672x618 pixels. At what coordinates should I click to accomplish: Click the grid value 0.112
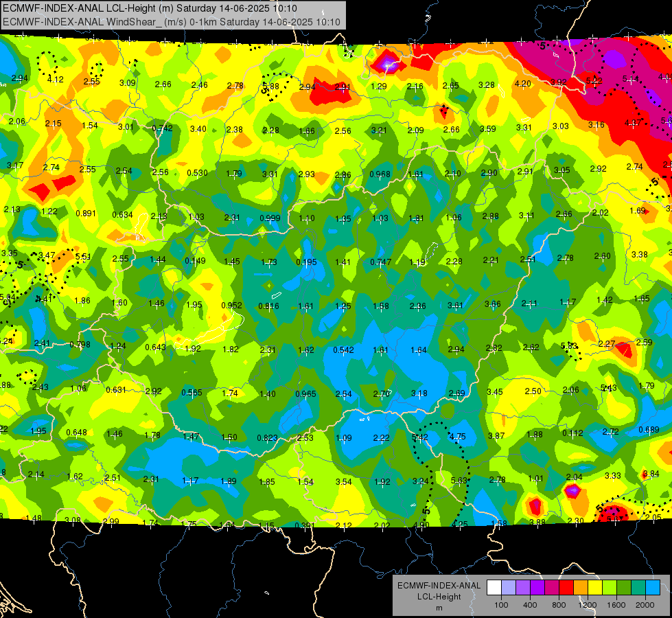coord(572,433)
